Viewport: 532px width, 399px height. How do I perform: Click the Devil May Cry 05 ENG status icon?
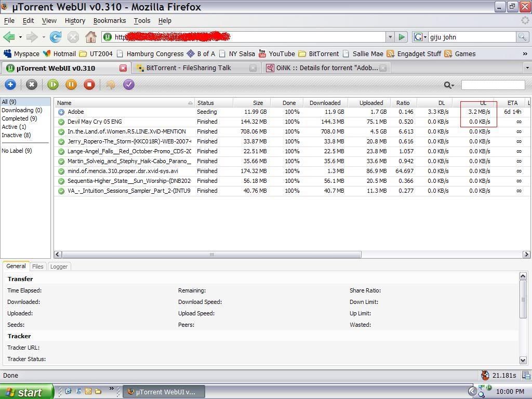(61, 122)
